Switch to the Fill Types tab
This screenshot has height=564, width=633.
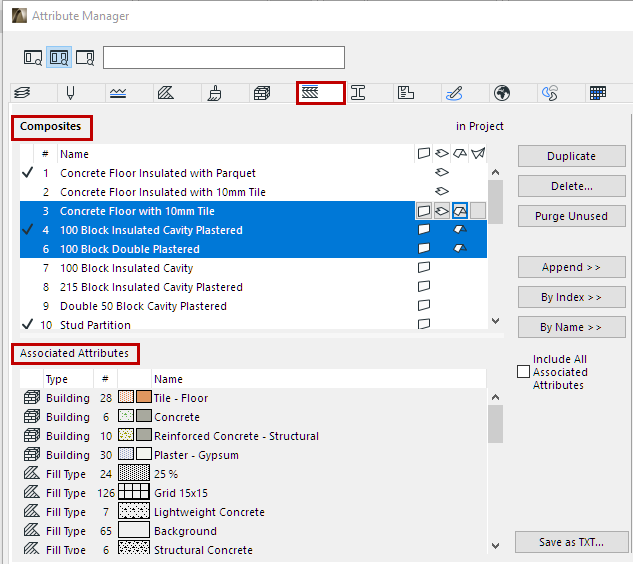[166, 93]
